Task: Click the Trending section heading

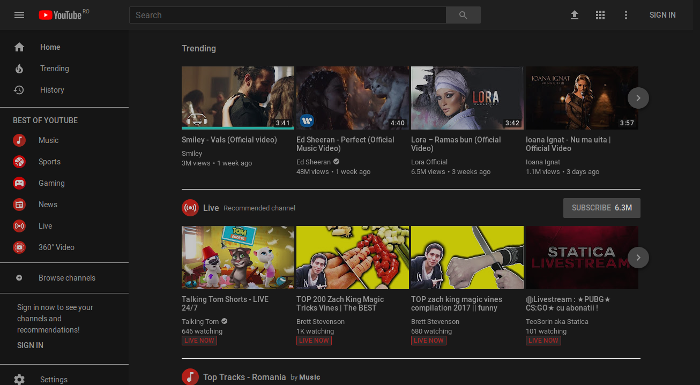Action: [199, 48]
